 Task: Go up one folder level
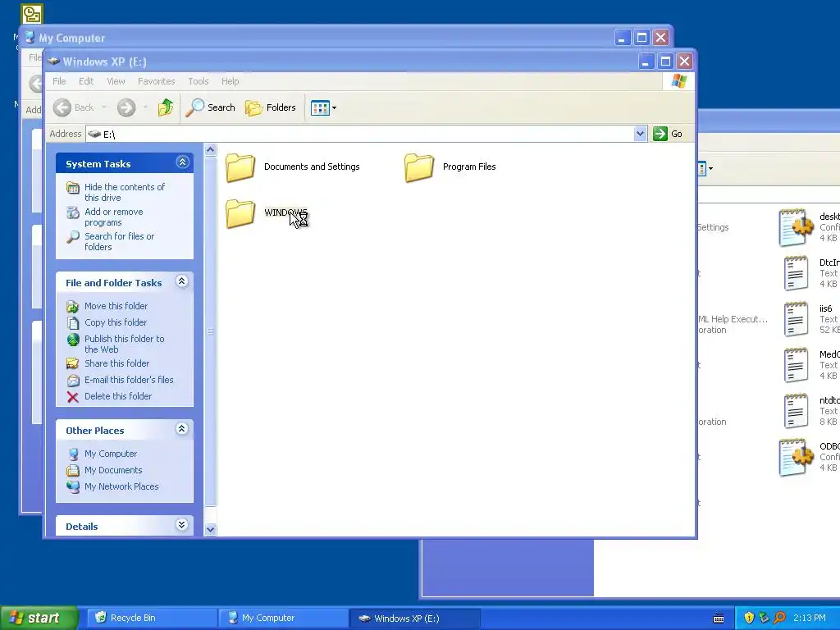pos(166,107)
